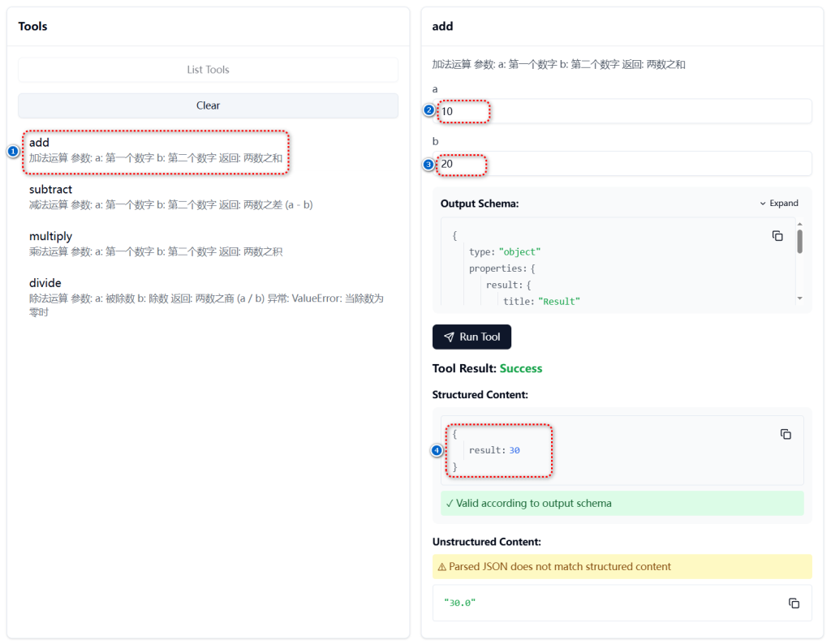831x644 pixels.
Task: Expand the Output Schema section
Action: tap(778, 203)
